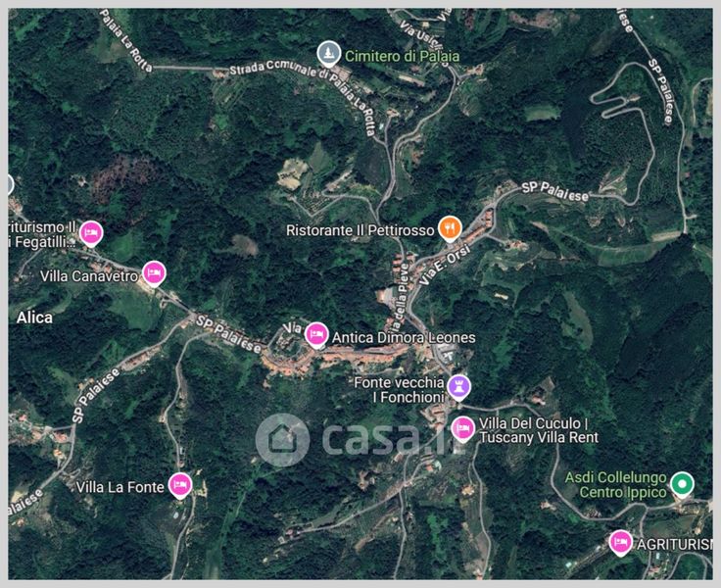Open the Villa Del Cuculo lodging marker

point(463,429)
